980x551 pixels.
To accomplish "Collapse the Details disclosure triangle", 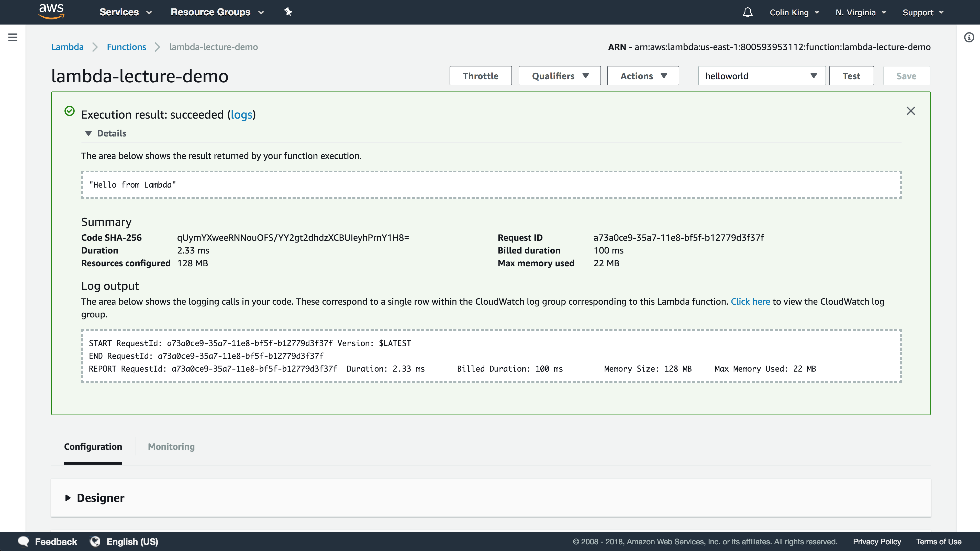I will coord(88,133).
